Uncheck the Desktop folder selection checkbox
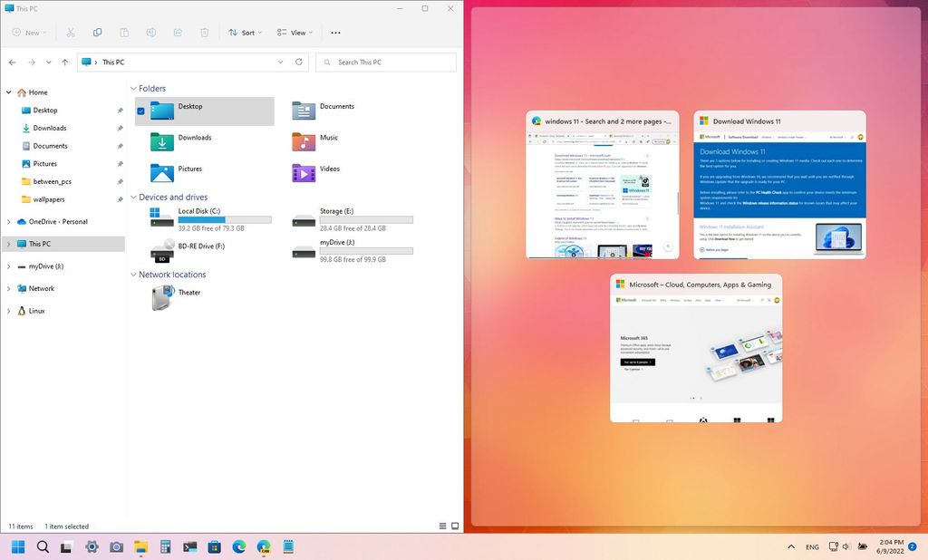Viewport: 928px width, 560px height. pyautogui.click(x=140, y=111)
